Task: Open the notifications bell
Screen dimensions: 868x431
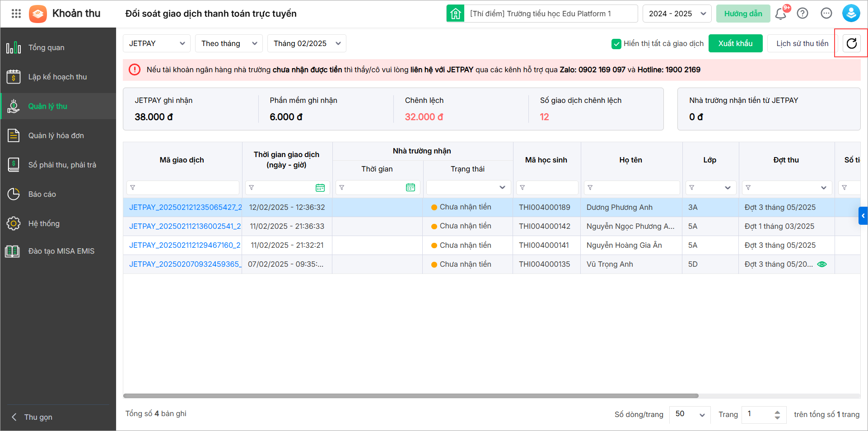Action: click(780, 14)
